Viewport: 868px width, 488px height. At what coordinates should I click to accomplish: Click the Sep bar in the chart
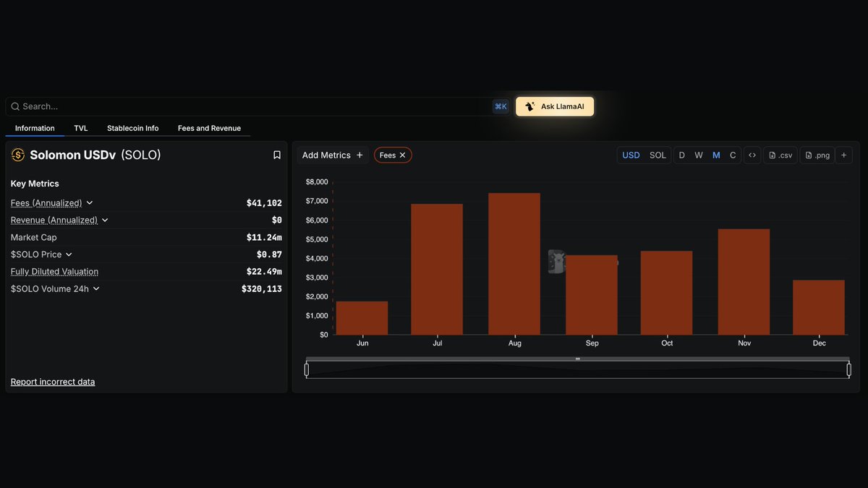(x=592, y=295)
